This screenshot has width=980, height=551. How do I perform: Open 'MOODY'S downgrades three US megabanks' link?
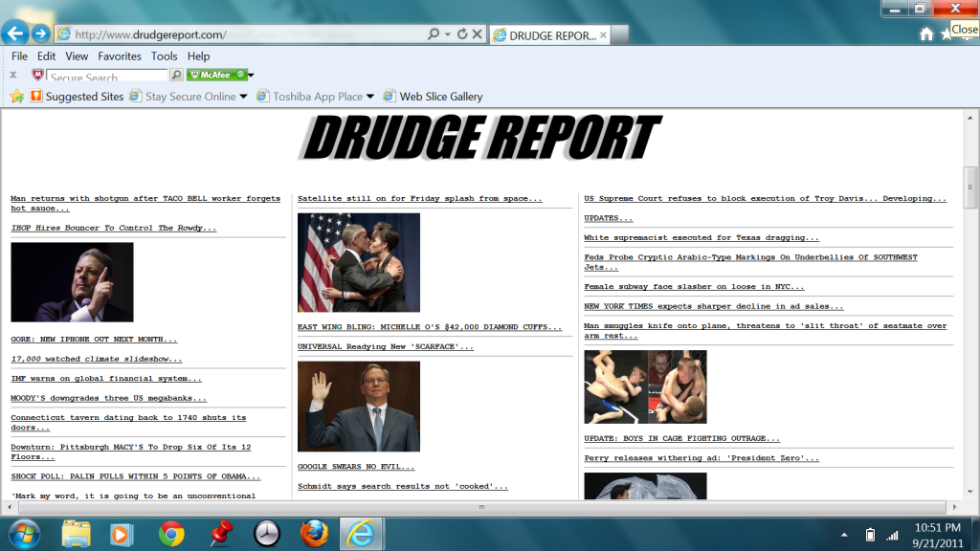pyautogui.click(x=108, y=398)
